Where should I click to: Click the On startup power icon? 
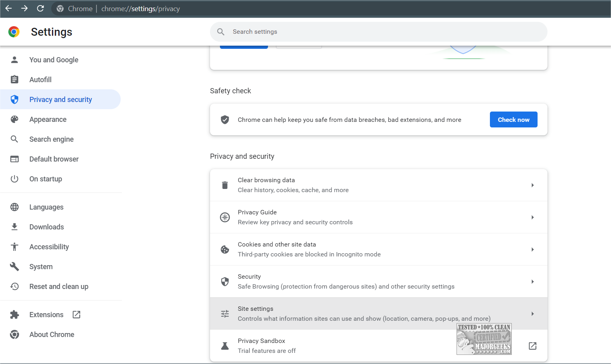point(15,179)
